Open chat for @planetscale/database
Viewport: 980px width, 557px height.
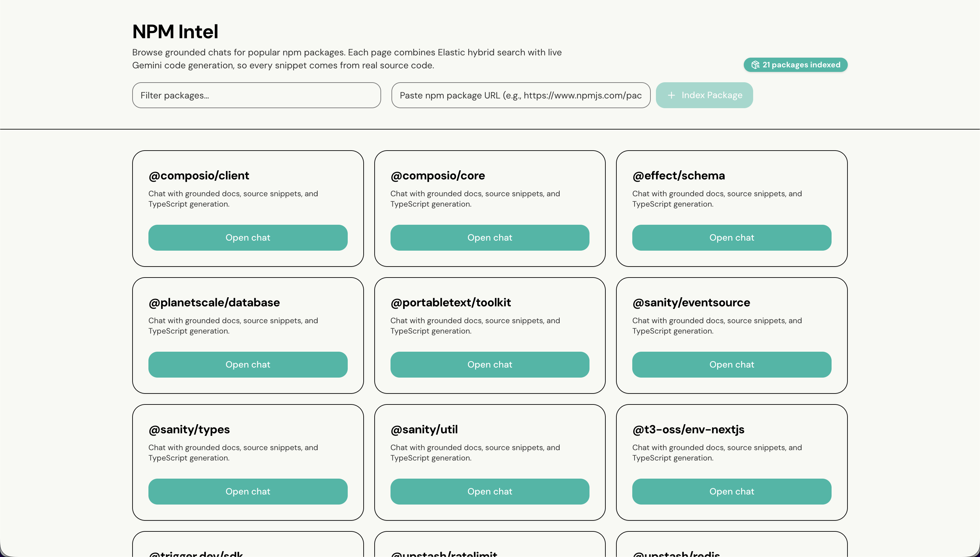(248, 365)
